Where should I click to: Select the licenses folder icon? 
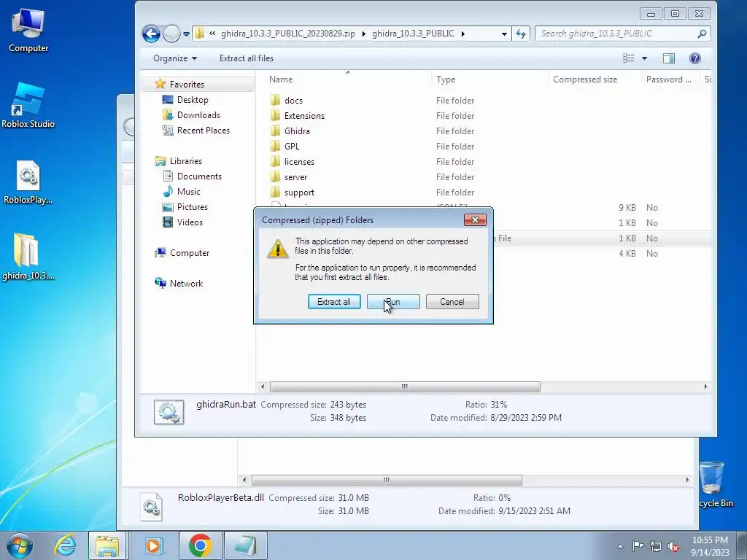[x=275, y=161]
